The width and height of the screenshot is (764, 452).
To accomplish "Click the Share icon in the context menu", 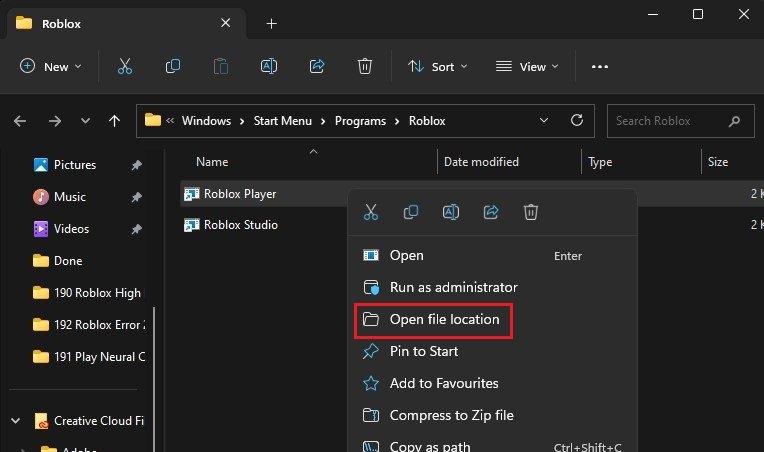I will (491, 212).
